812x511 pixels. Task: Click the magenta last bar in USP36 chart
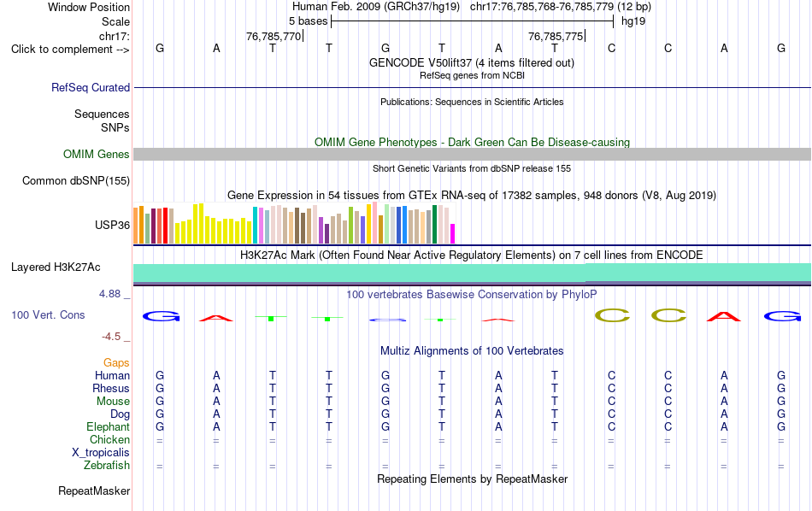click(453, 233)
